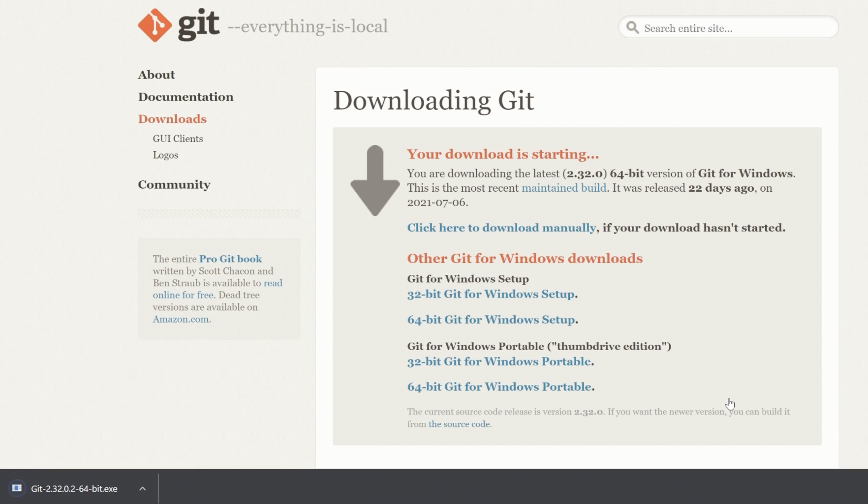Click here to download manually link
This screenshot has height=504, width=868.
click(501, 228)
